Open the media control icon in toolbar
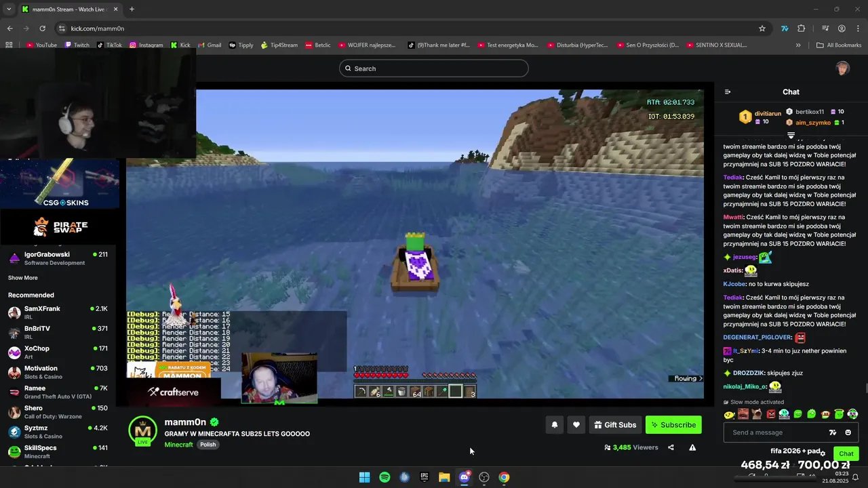The height and width of the screenshot is (488, 868). pyautogui.click(x=825, y=28)
